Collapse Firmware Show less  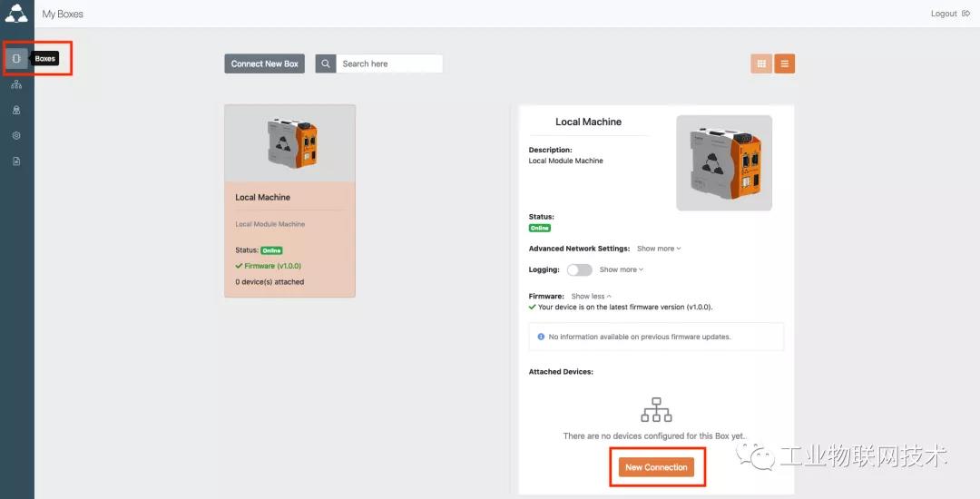[x=592, y=296]
